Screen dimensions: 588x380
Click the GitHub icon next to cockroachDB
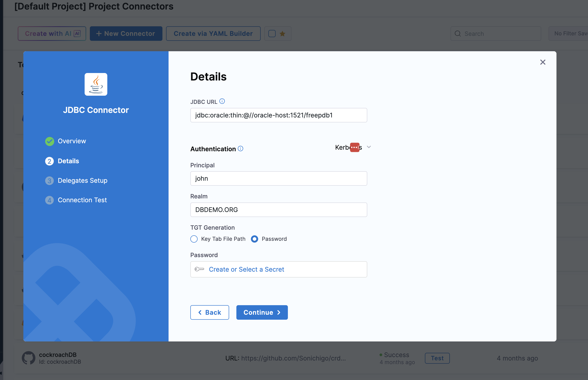(28, 358)
